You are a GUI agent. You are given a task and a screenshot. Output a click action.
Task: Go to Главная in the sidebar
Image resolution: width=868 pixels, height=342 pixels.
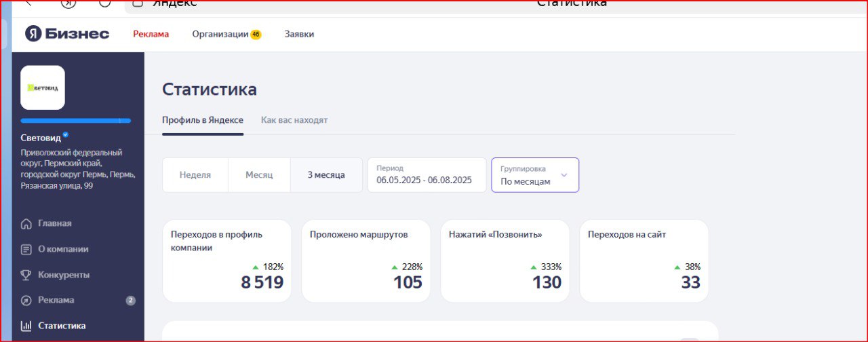click(x=54, y=223)
